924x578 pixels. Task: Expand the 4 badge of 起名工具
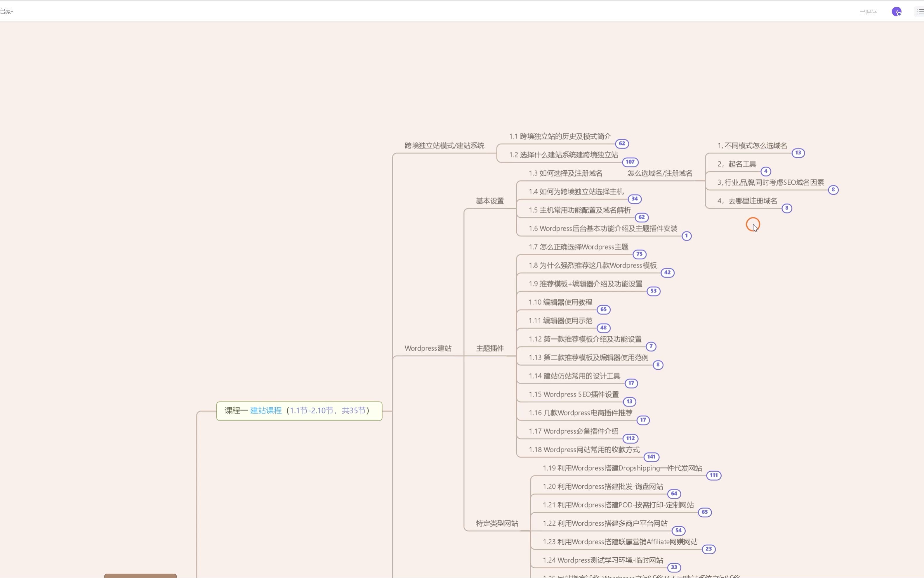(x=765, y=171)
